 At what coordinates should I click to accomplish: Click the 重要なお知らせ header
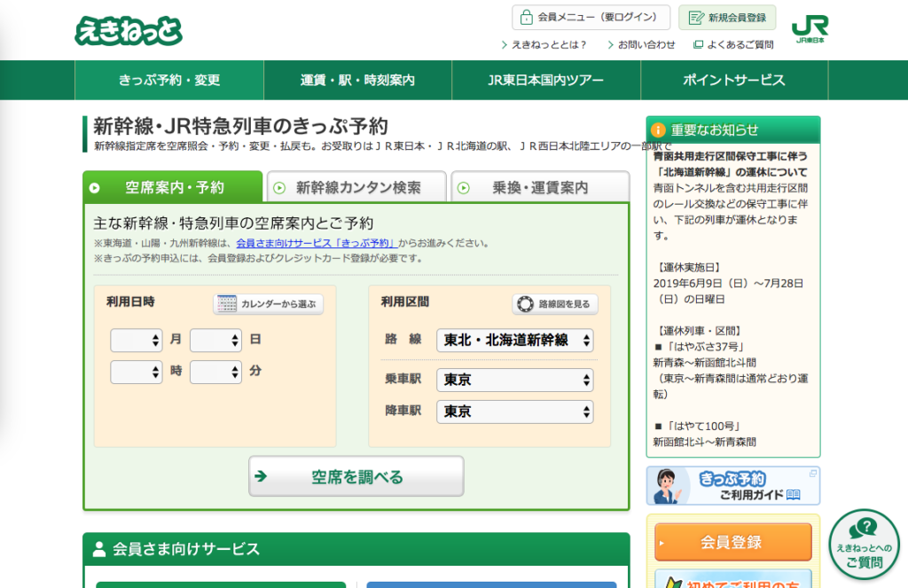[x=733, y=129]
